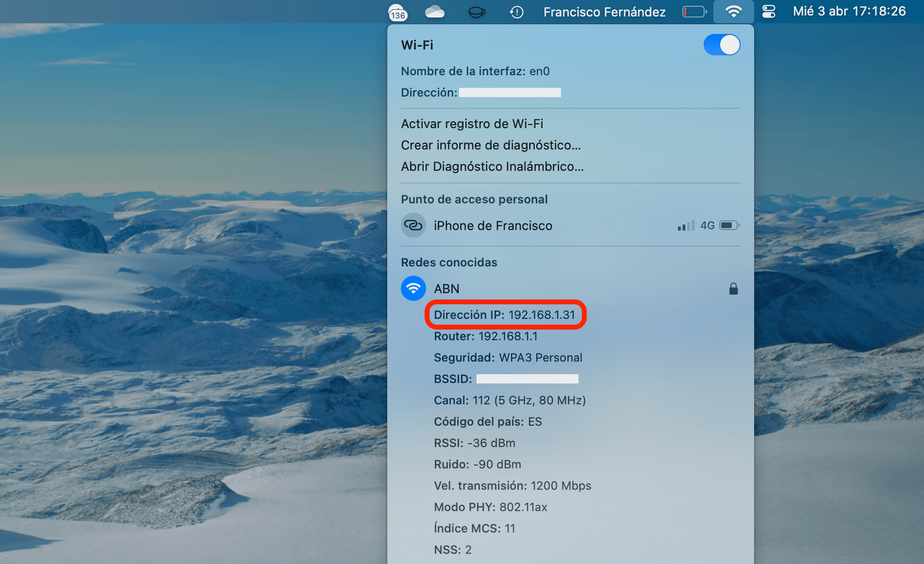
Task: Click the notification badge showing 136
Action: pyautogui.click(x=397, y=12)
